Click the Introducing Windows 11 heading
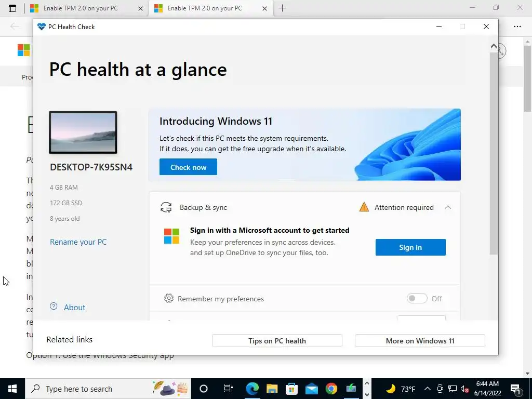This screenshot has height=399, width=532. pos(216,121)
